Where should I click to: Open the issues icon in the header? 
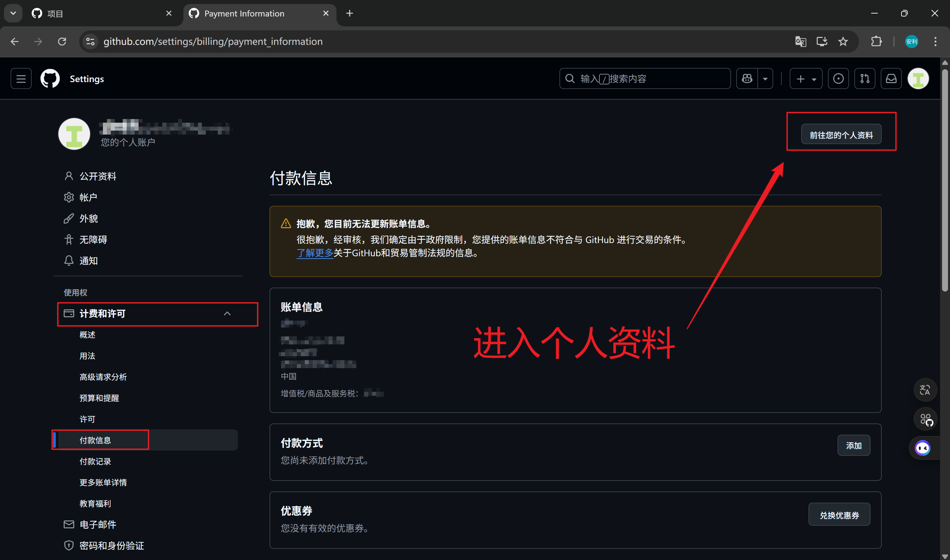point(838,78)
